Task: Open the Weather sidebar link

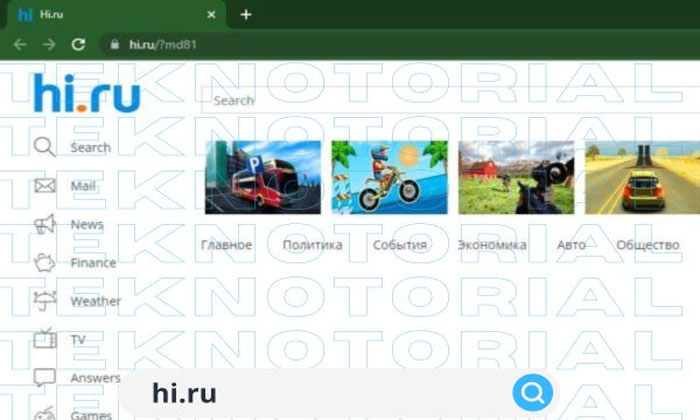Action: [96, 301]
